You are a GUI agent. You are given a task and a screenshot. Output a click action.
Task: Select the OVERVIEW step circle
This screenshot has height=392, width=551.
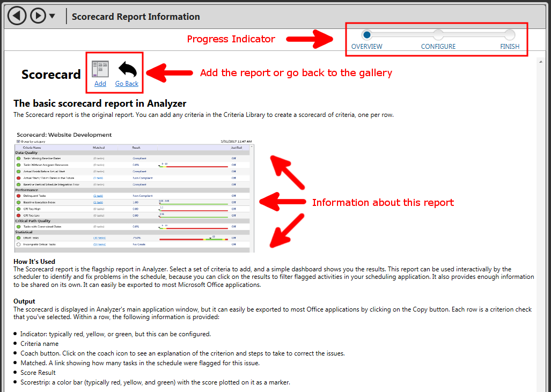pyautogui.click(x=367, y=35)
